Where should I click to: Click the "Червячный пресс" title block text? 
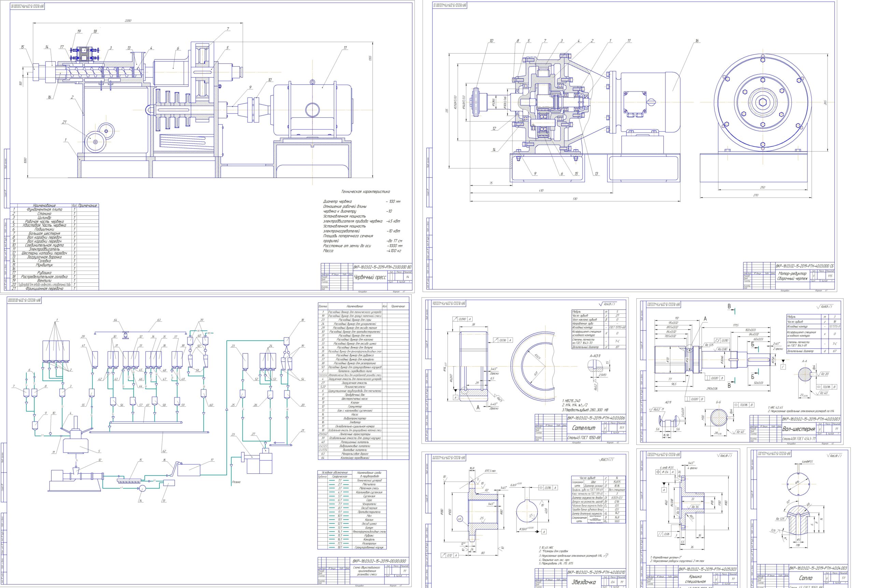370,277
